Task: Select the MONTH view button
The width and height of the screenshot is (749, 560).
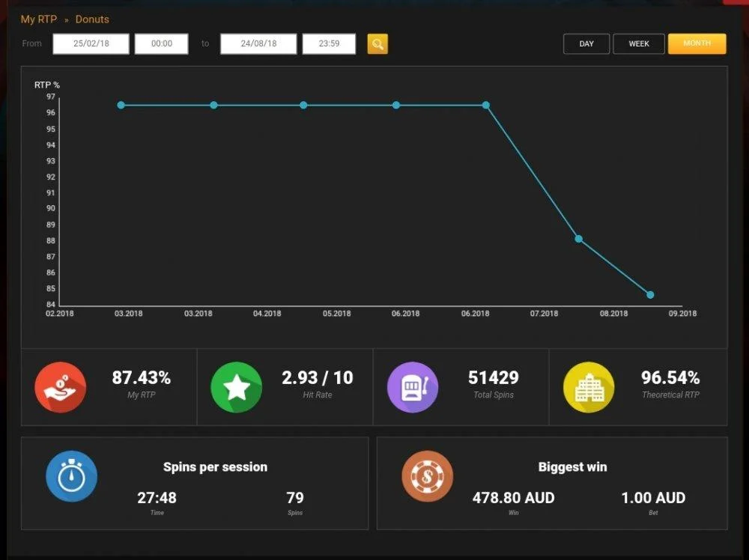Action: pos(697,43)
